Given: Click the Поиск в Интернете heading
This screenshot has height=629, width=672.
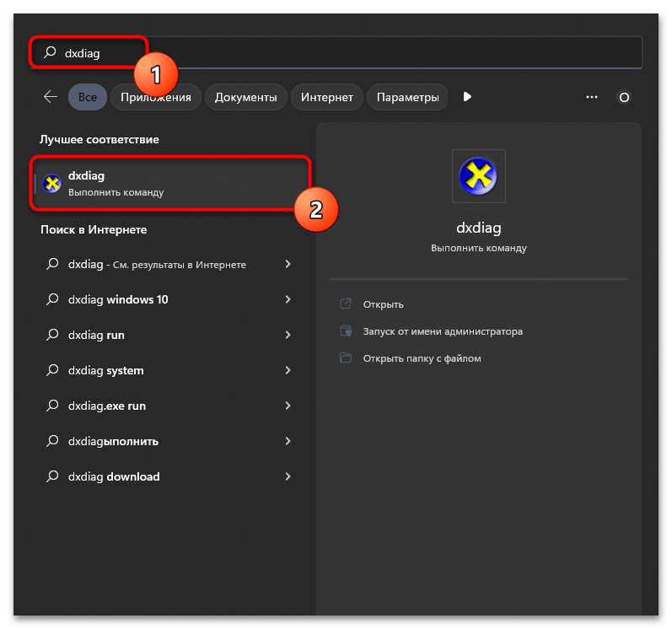Looking at the screenshot, I should pos(94,230).
